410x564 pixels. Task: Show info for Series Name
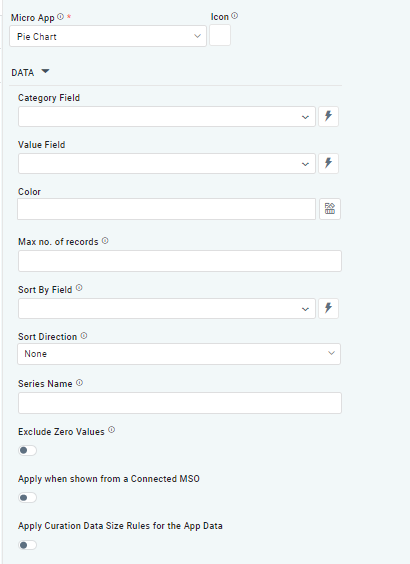click(79, 383)
